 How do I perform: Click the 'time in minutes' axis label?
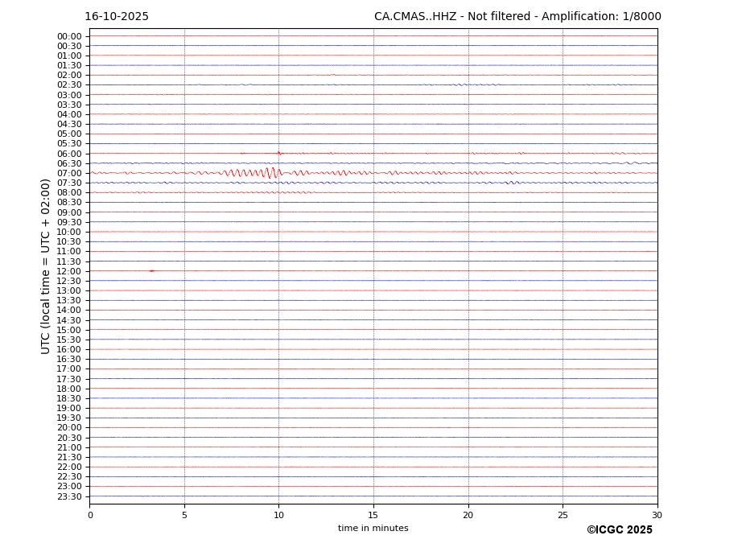pos(373,529)
